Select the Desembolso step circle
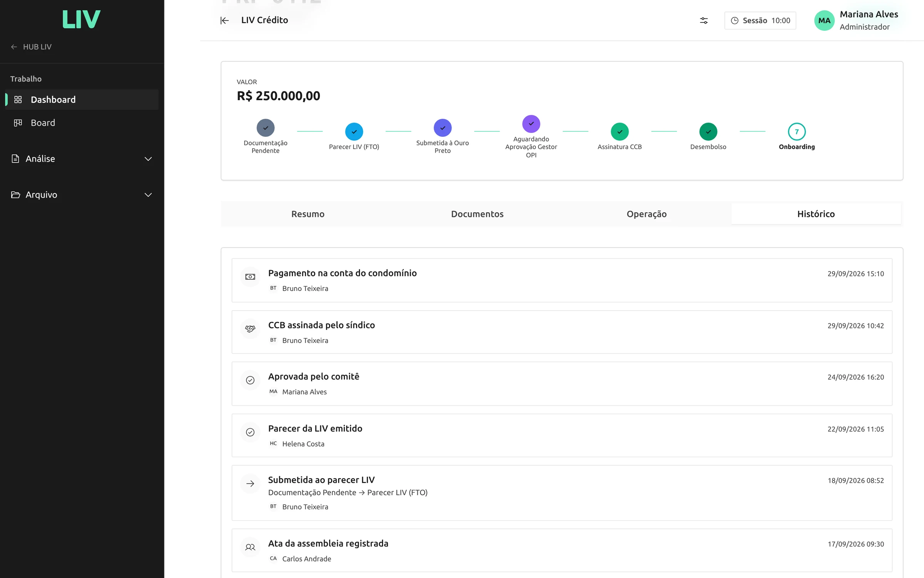924x578 pixels. 708,131
